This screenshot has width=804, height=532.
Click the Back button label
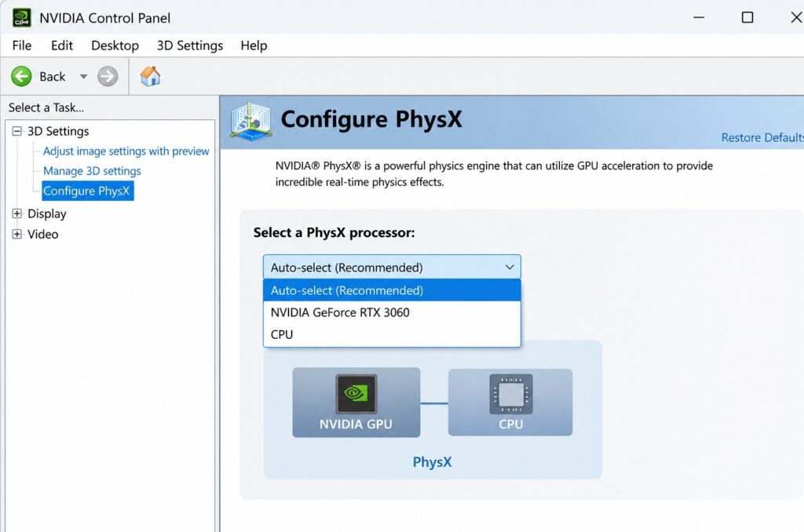coord(53,77)
